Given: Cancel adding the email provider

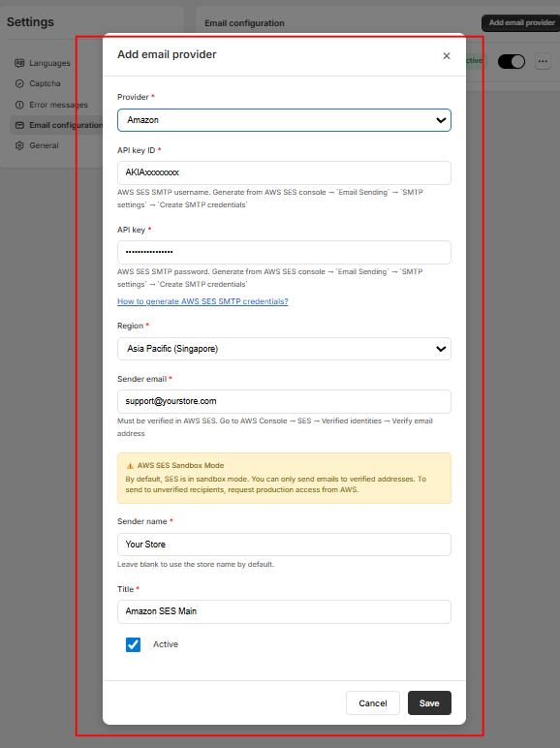Looking at the screenshot, I should click(x=373, y=702).
